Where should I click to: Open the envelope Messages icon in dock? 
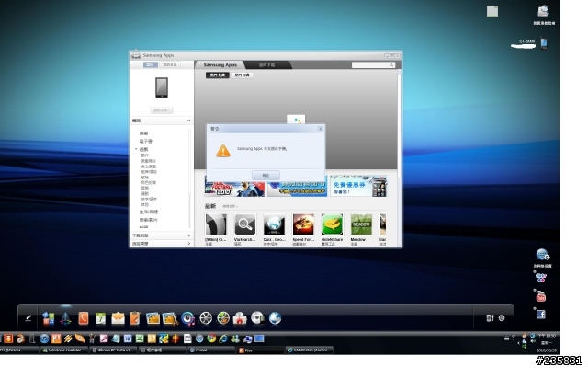click(118, 318)
